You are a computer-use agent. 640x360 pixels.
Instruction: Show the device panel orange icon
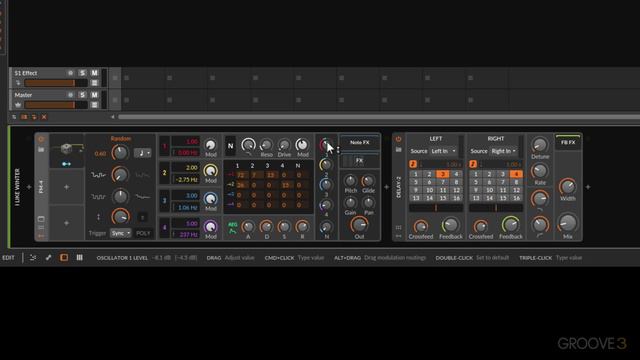click(64, 258)
